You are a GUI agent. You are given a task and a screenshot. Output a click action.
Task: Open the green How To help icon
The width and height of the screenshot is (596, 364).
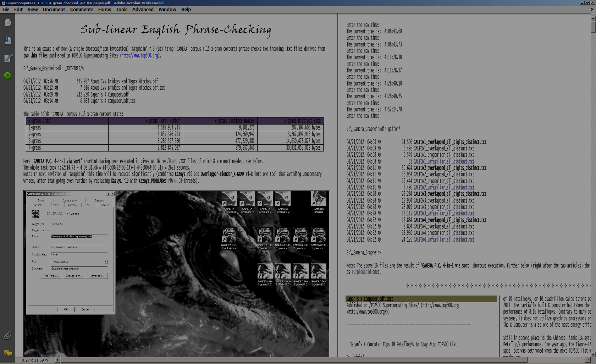click(x=7, y=76)
